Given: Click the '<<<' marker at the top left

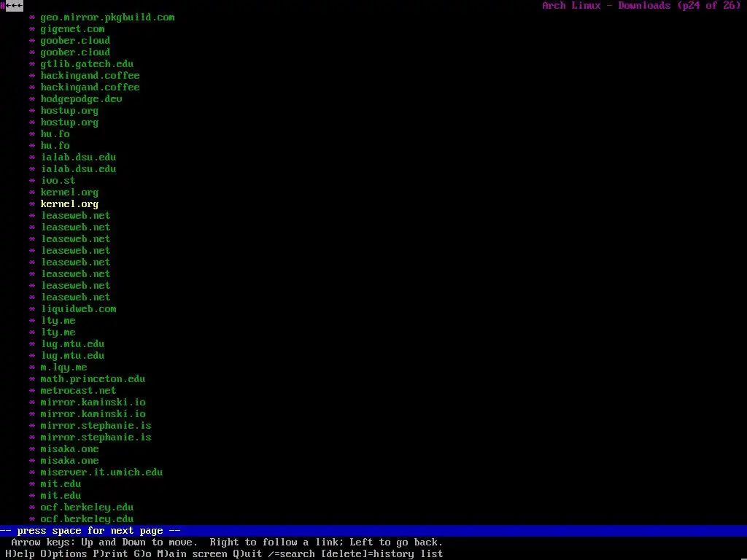Looking at the screenshot, I should click(x=15, y=6).
